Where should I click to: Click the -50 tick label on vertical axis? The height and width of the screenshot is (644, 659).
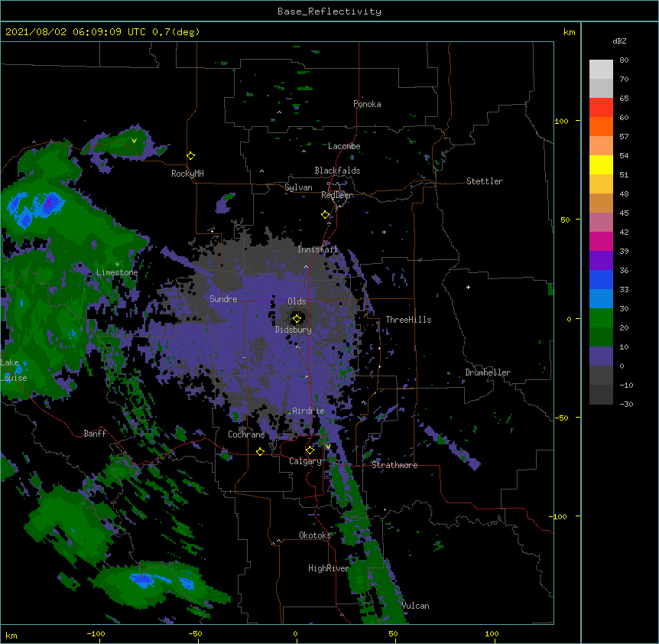pyautogui.click(x=561, y=418)
